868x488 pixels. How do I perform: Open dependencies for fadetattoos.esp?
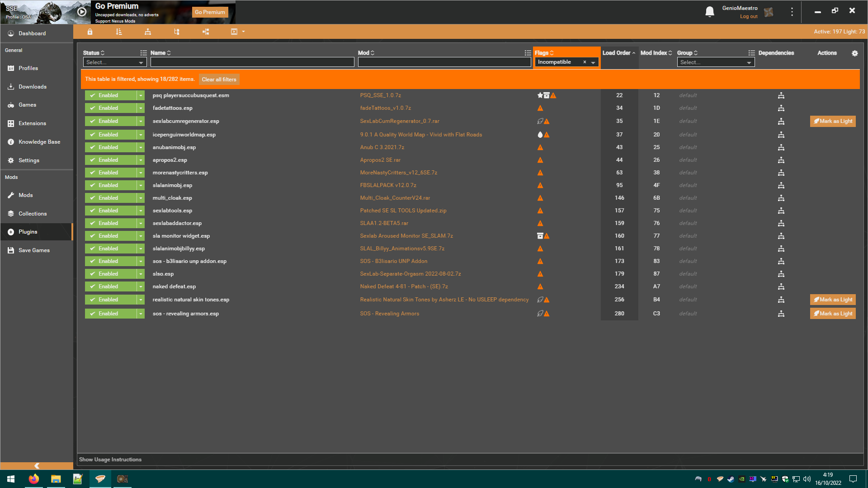pyautogui.click(x=781, y=108)
